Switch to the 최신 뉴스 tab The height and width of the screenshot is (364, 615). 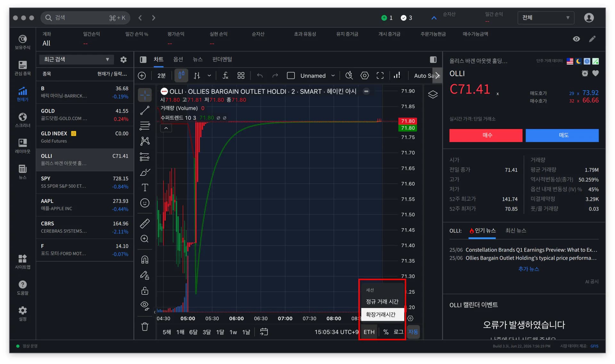(x=516, y=231)
